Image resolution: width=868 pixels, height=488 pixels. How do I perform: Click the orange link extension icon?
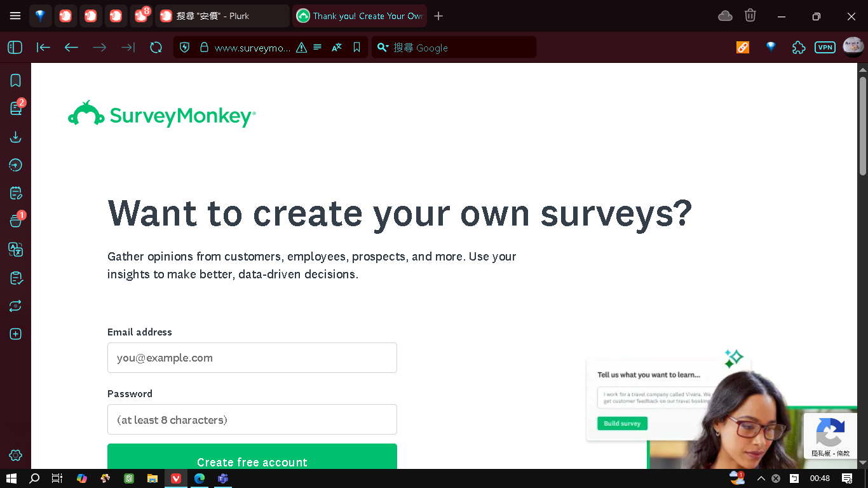pos(742,47)
